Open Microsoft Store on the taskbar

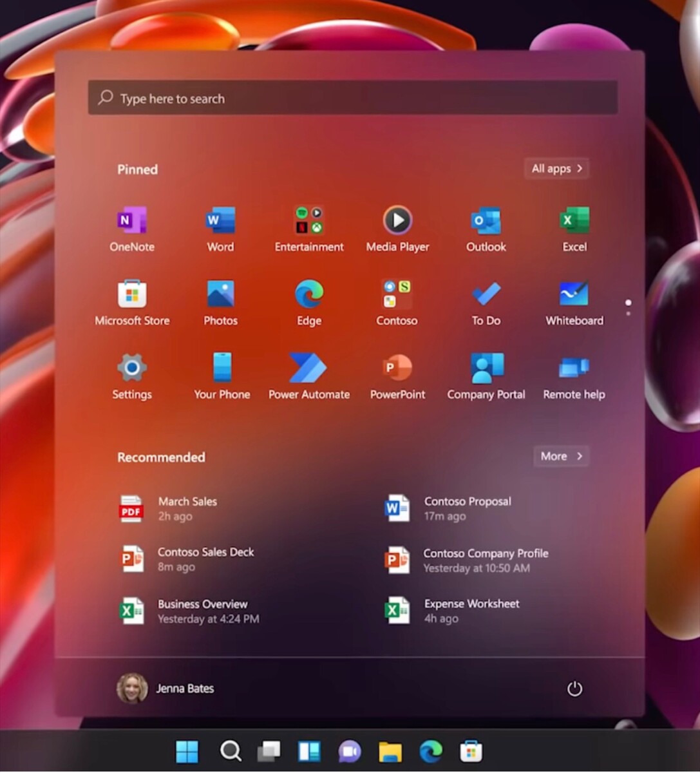pyautogui.click(x=471, y=751)
